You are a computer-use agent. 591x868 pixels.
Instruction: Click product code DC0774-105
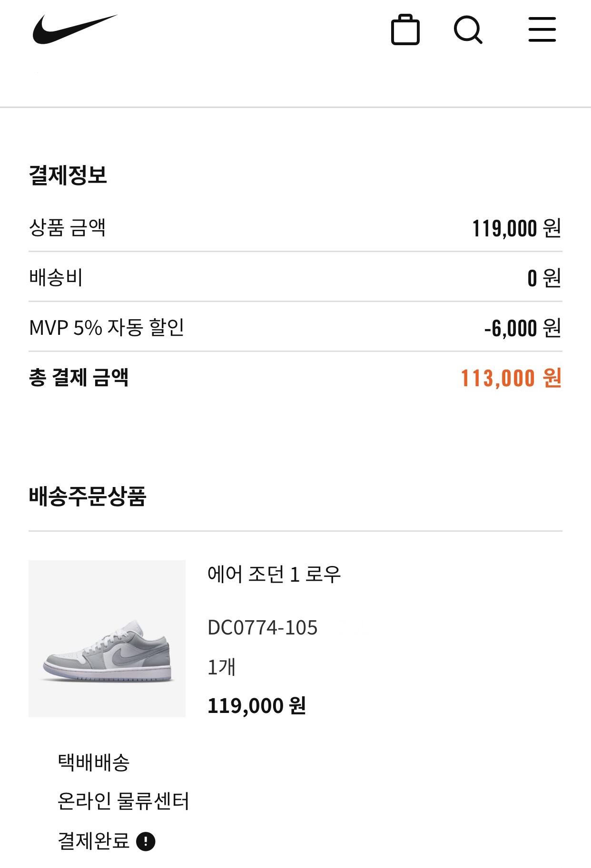coord(262,627)
